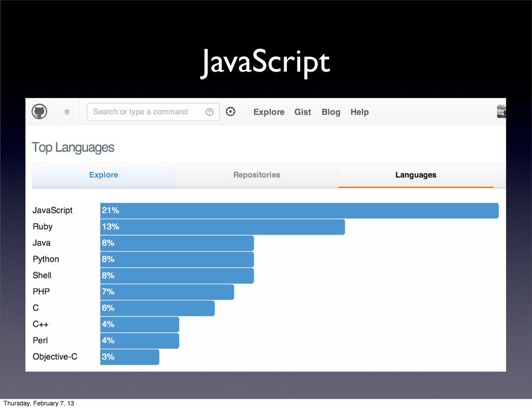Click the small gray notifications indicator
The image size is (532, 409).
(x=67, y=112)
